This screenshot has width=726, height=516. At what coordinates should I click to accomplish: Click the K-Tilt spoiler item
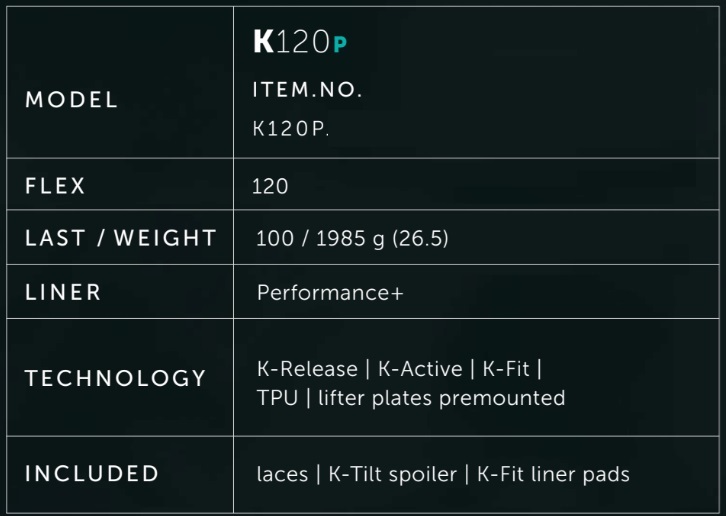393,474
